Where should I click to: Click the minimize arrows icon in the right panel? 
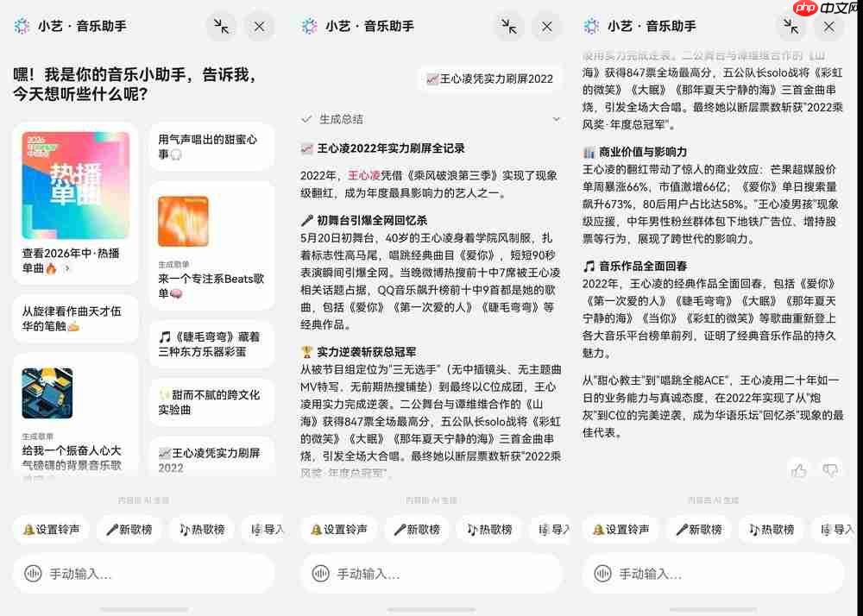click(x=791, y=27)
